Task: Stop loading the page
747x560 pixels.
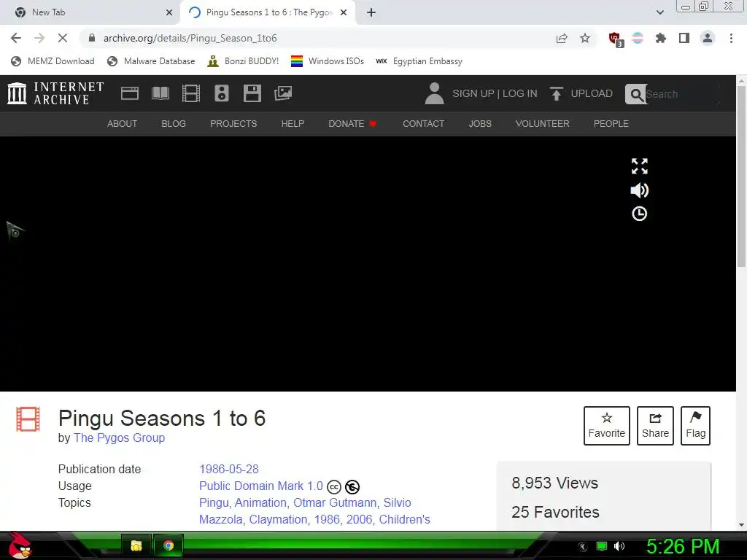Action: [63, 38]
